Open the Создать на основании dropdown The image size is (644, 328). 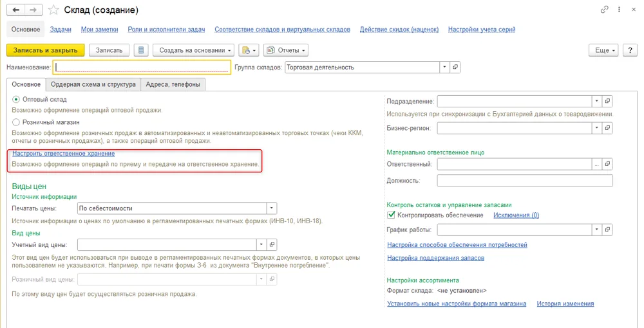193,50
